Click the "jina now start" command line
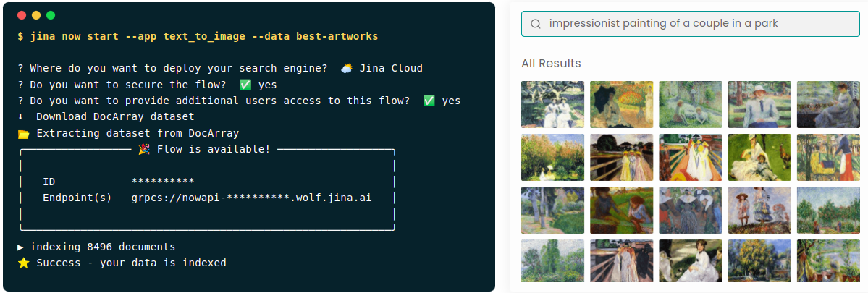The image size is (868, 293). (198, 36)
